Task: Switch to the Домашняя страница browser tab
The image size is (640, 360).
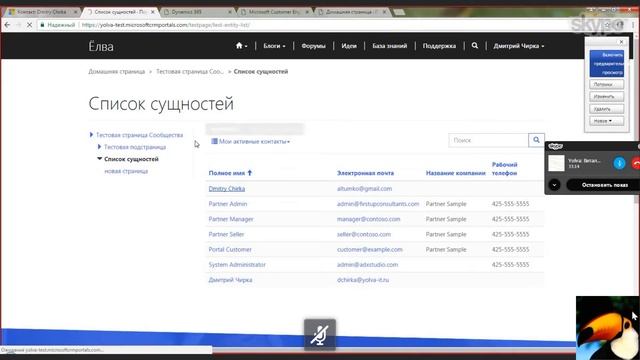Action: [352, 12]
